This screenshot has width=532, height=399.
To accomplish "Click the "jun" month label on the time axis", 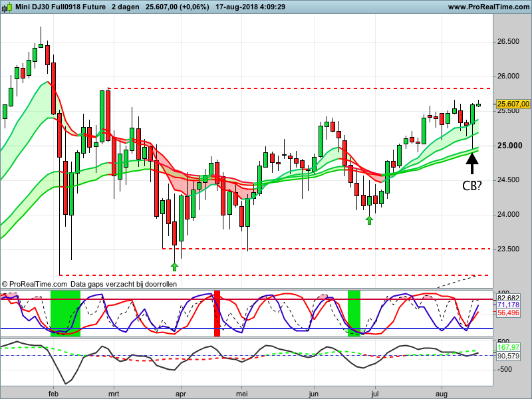I will coord(314,394).
